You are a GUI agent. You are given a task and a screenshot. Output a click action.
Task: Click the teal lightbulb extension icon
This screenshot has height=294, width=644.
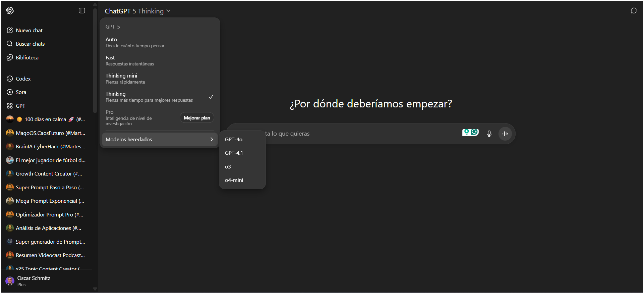coord(466,132)
